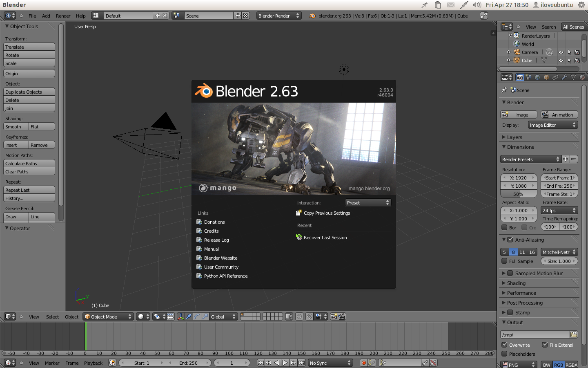This screenshot has width=588, height=368.
Task: Open the Render menu in top header
Action: (63, 16)
